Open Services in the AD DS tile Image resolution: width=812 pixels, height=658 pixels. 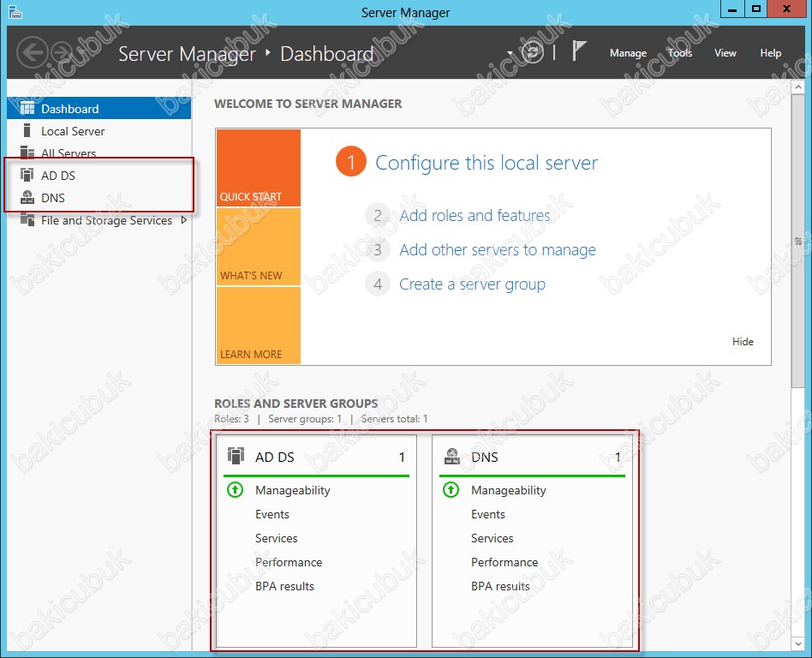(x=276, y=538)
